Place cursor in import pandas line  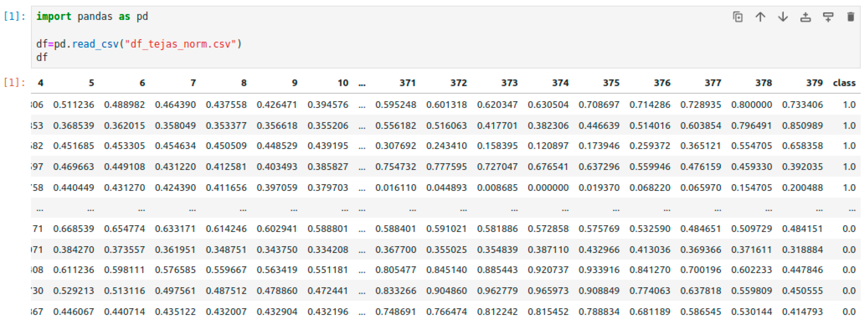pos(92,16)
